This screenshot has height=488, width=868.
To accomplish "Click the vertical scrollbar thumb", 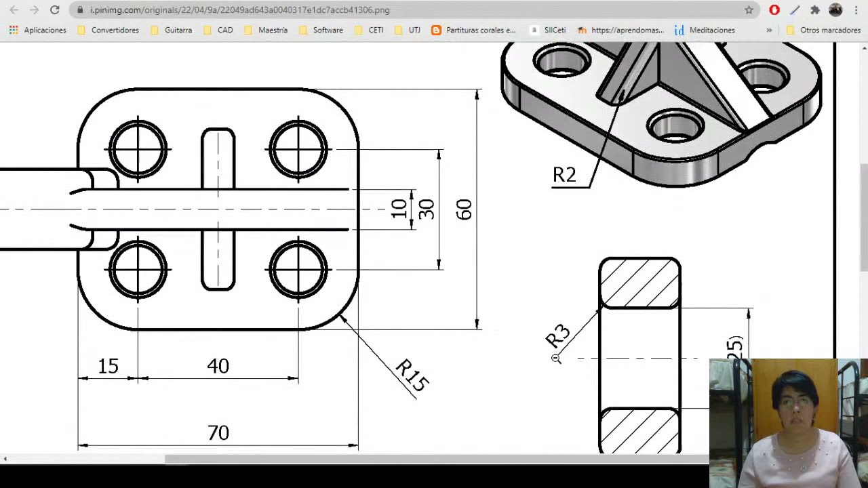I will click(x=864, y=218).
